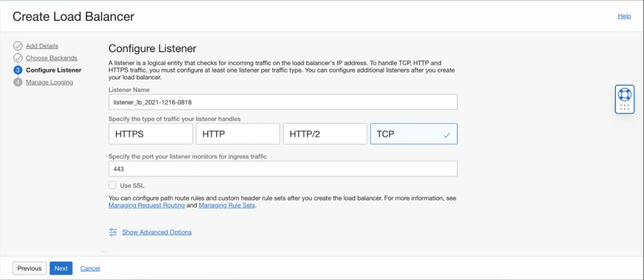
Task: Click the listener port input field
Action: coord(283,169)
